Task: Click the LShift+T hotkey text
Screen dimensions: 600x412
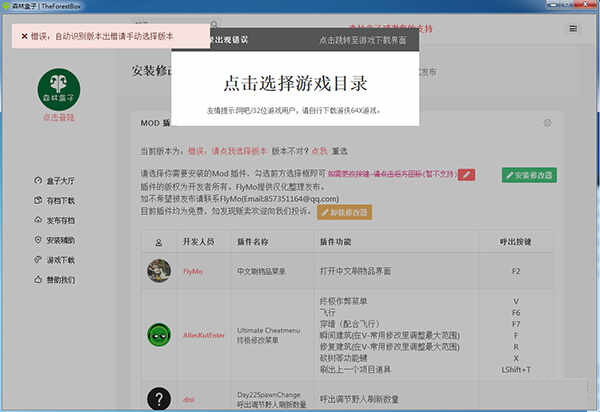Action: [516, 370]
